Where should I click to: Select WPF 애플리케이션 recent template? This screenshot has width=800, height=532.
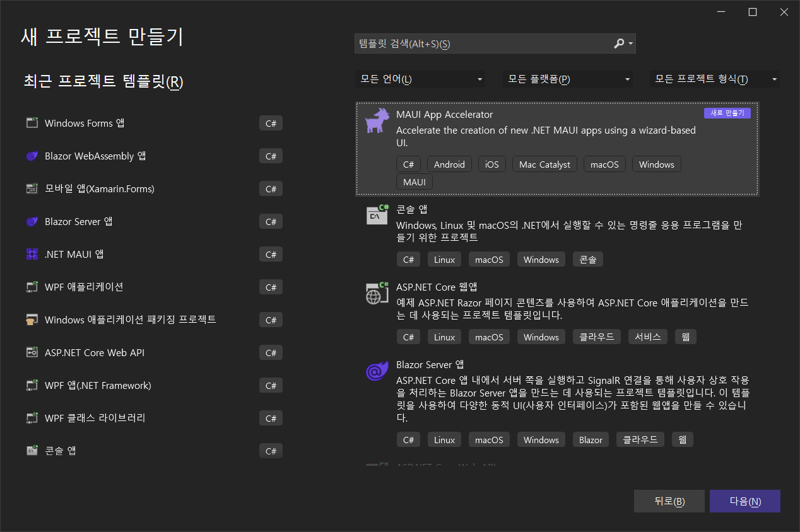tap(154, 287)
